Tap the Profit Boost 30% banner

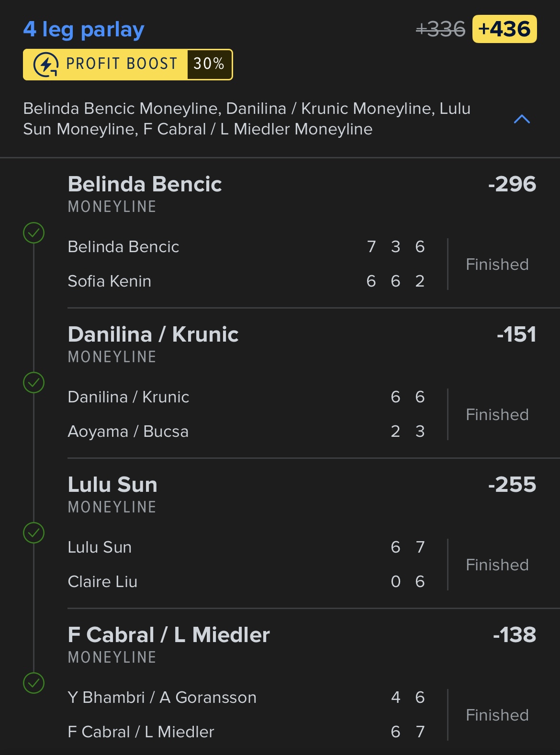click(128, 65)
